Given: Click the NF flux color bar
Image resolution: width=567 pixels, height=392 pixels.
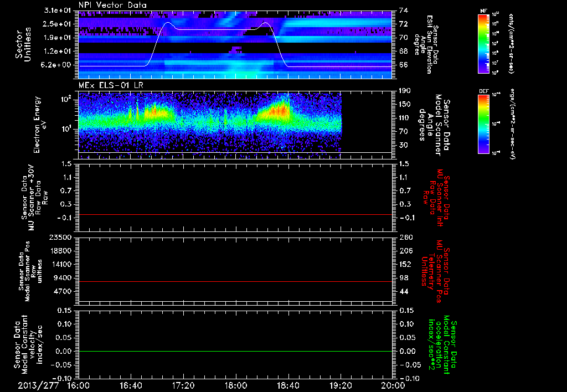Looking at the screenshot, I should 484,44.
